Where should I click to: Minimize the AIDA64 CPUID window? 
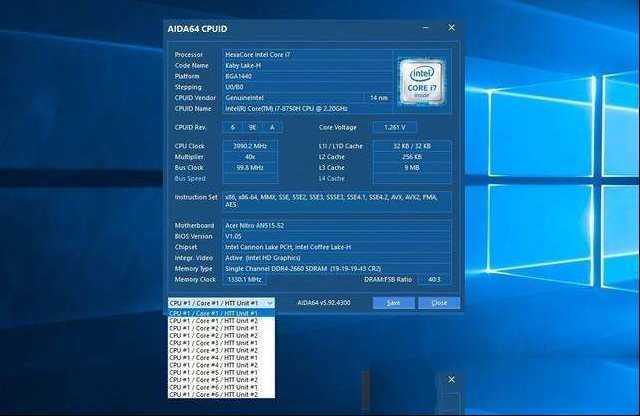coord(426,28)
